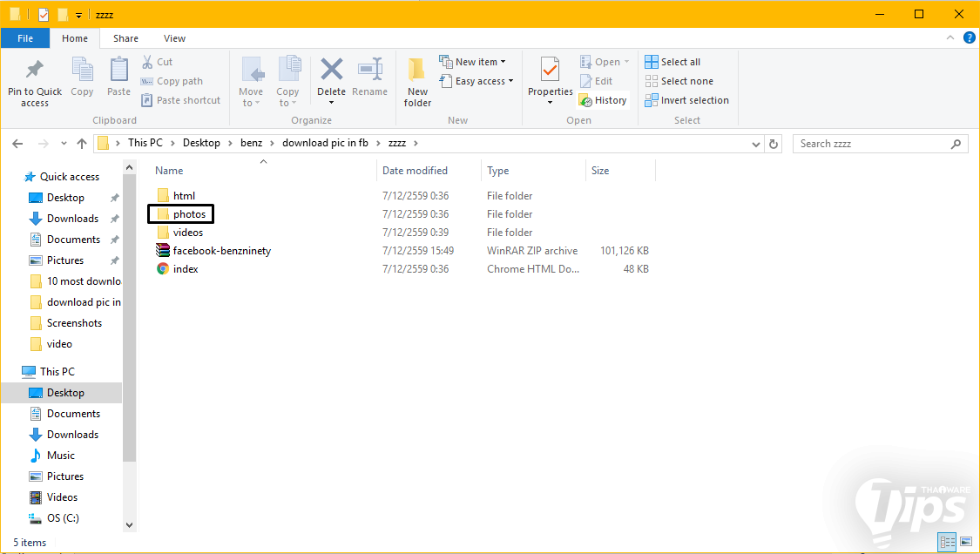980x554 pixels.
Task: Collapse the ribbon with the chevron
Action: (x=950, y=38)
